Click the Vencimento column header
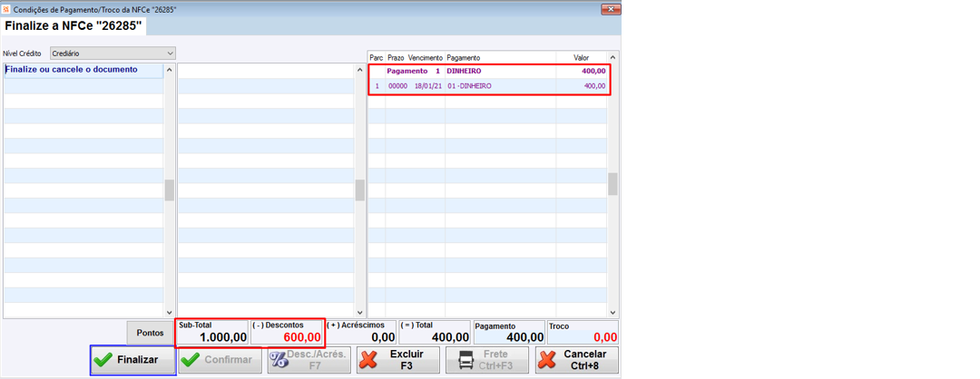980x379 pixels. pyautogui.click(x=425, y=57)
